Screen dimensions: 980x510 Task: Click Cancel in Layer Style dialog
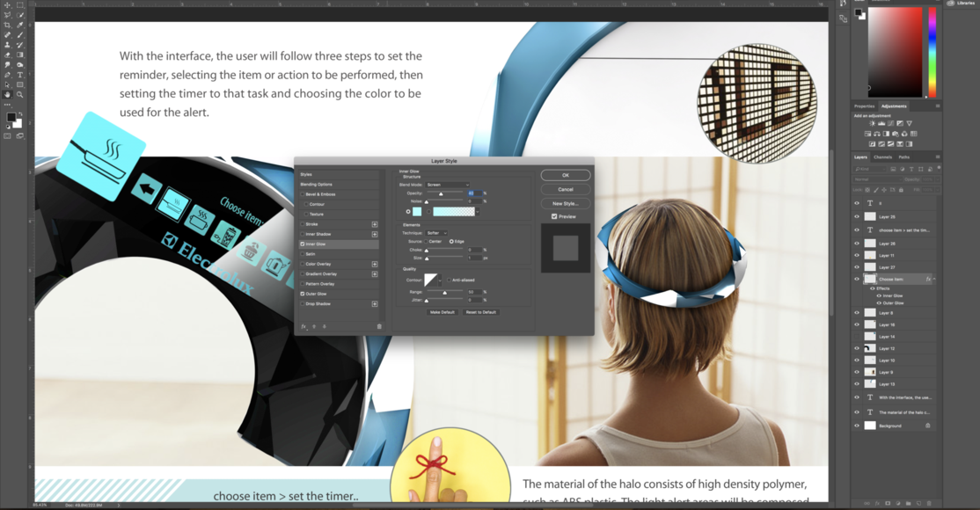tap(566, 189)
